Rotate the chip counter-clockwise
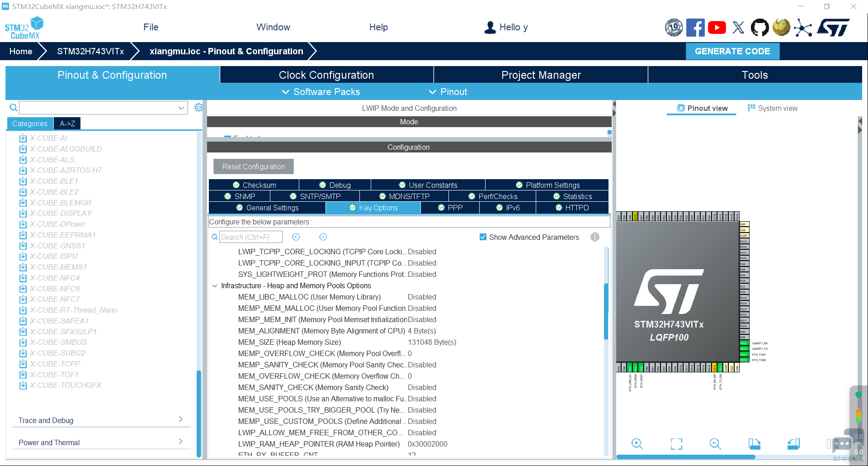 pyautogui.click(x=793, y=443)
